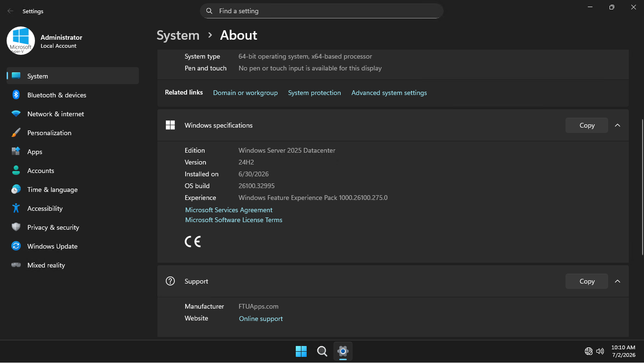
Task: Click the Find a setting search box
Action: point(321,11)
